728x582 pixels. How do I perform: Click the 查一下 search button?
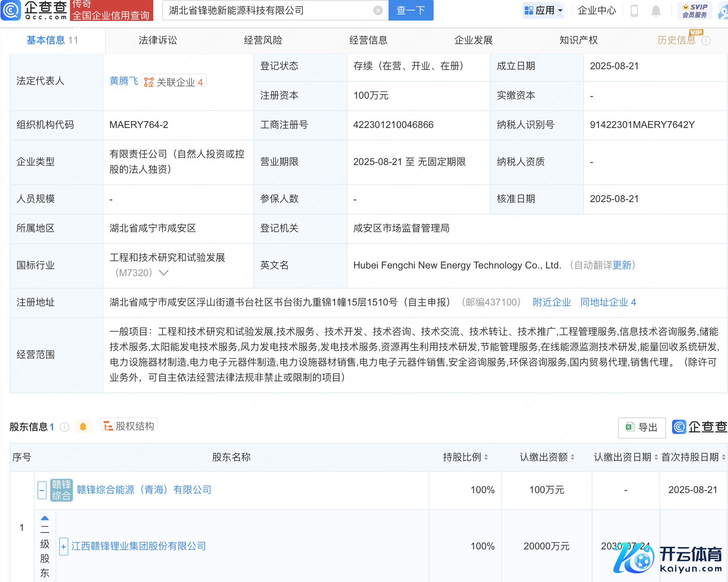coord(411,10)
